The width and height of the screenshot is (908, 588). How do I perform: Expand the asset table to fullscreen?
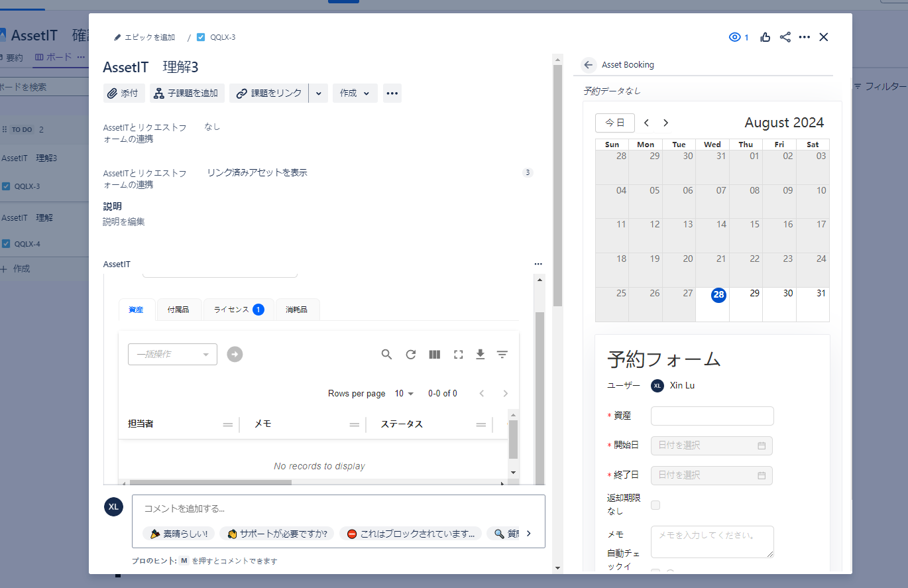coord(458,354)
